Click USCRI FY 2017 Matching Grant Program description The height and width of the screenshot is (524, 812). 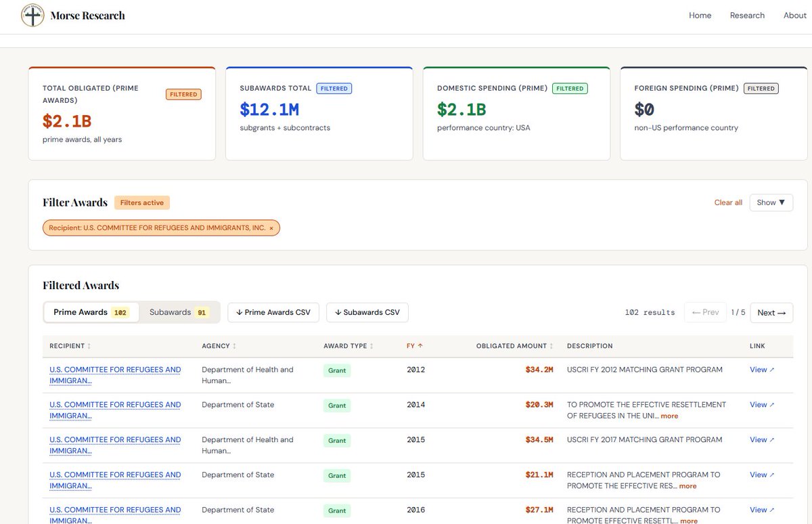[x=645, y=440]
